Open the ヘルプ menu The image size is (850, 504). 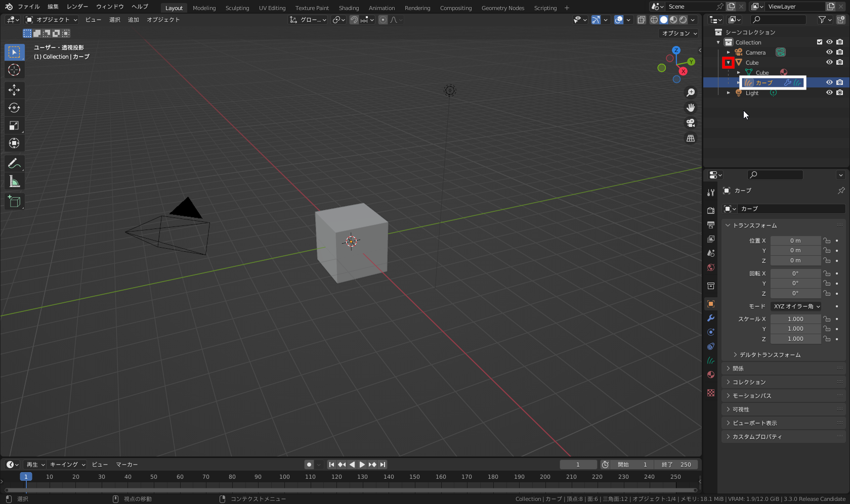click(x=140, y=7)
